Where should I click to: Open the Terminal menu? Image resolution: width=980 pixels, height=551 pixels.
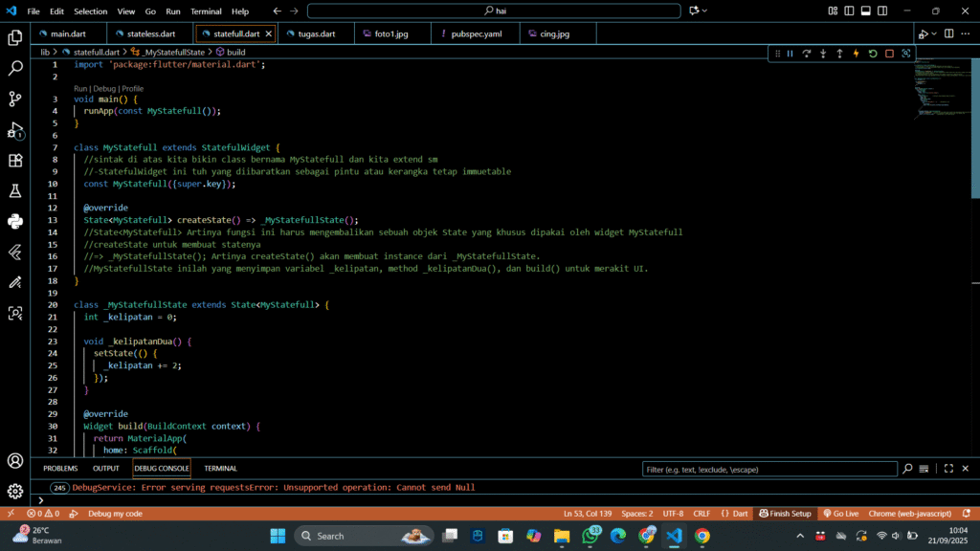[206, 11]
